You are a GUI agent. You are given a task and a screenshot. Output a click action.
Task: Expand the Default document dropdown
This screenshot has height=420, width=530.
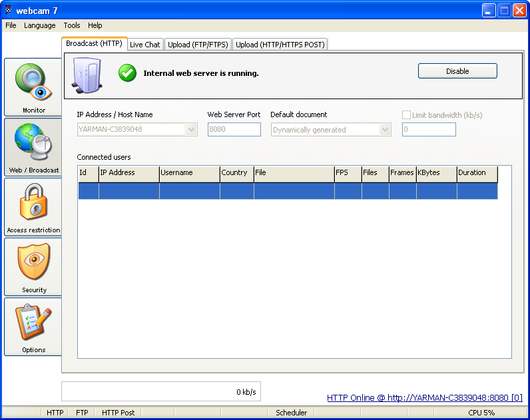click(385, 129)
